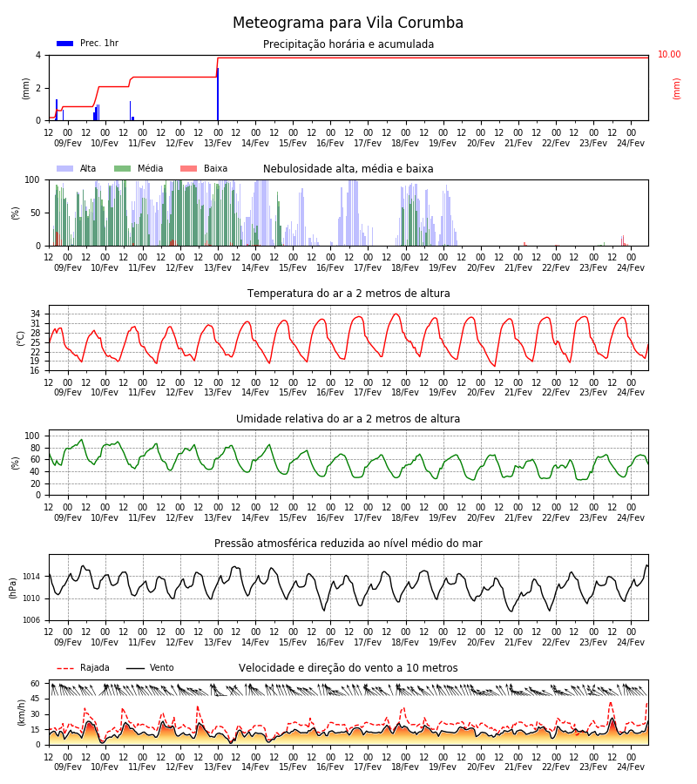Click the 09/Fev date label under precipitation chart
The image size is (697, 784).
pos(67,144)
